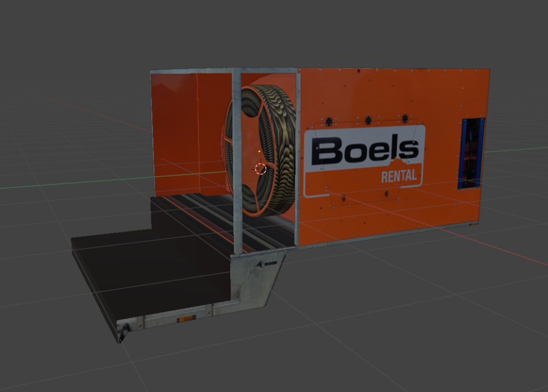Click the ROM logo on the metal bracket
Viewport: 548px width, 392px height.
[270, 264]
